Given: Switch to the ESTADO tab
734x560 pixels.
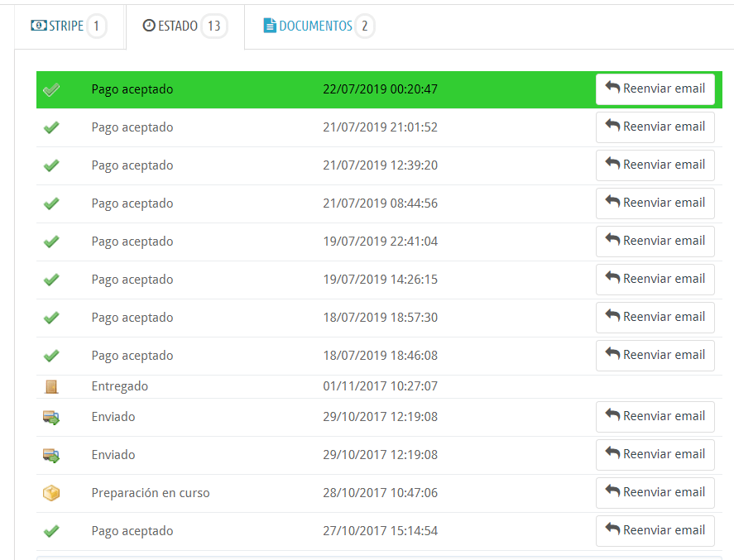Looking at the screenshot, I should click(x=185, y=26).
